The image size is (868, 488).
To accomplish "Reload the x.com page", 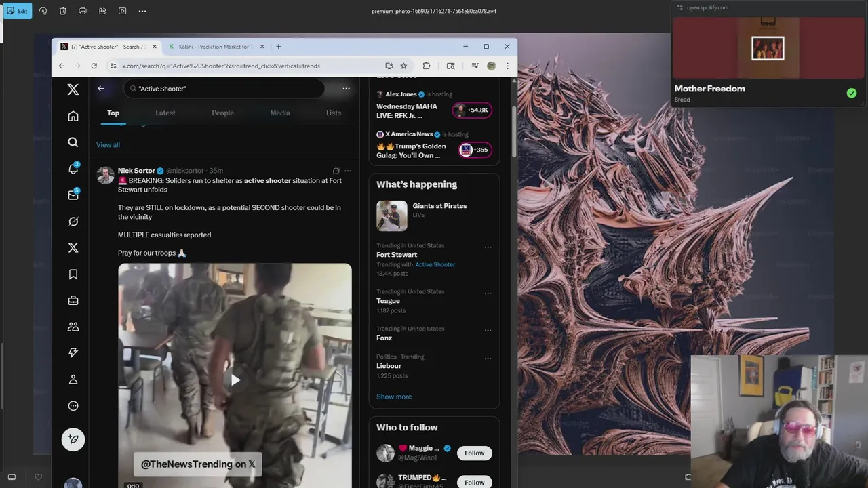I will [94, 66].
